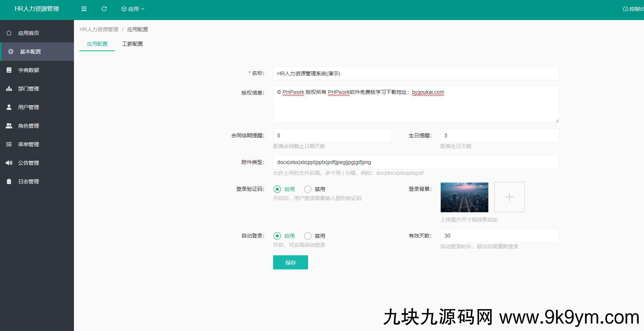Click the plus box to upload background

point(509,197)
